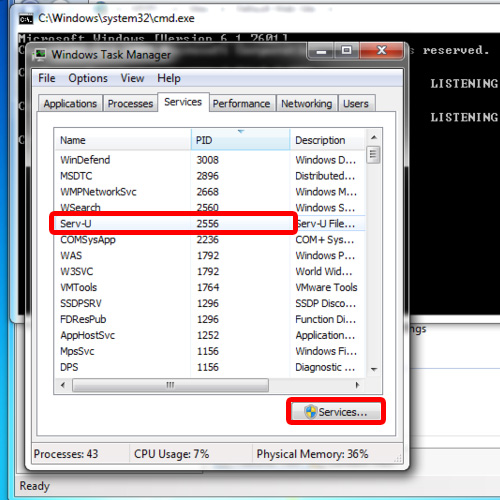The height and width of the screenshot is (500, 500).
Task: Select the VMTools service row
Action: [210, 287]
